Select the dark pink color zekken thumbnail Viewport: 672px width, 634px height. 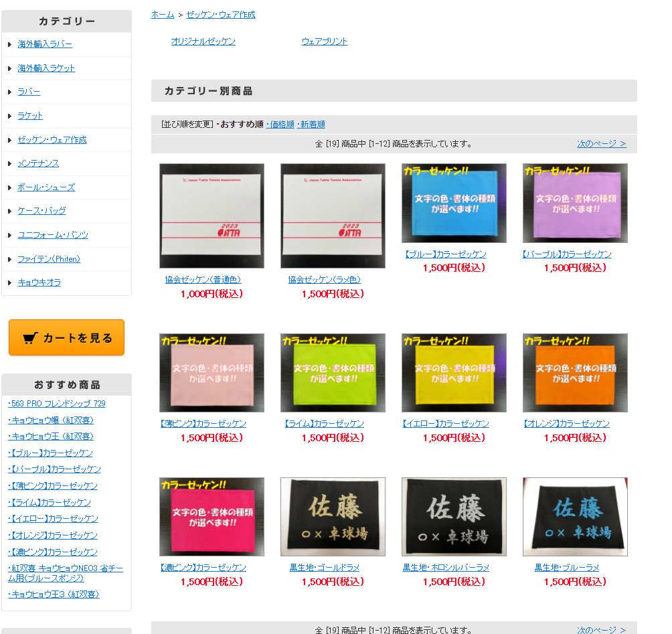[x=212, y=516]
